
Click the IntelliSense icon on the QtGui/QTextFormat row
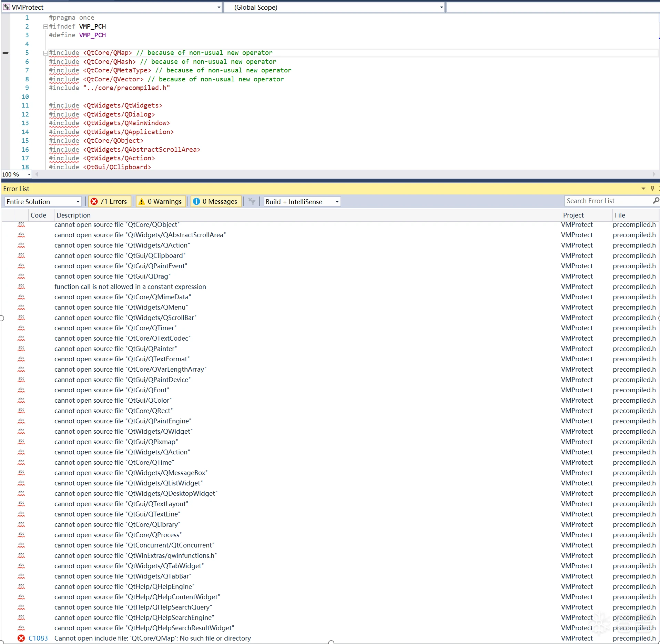21,359
